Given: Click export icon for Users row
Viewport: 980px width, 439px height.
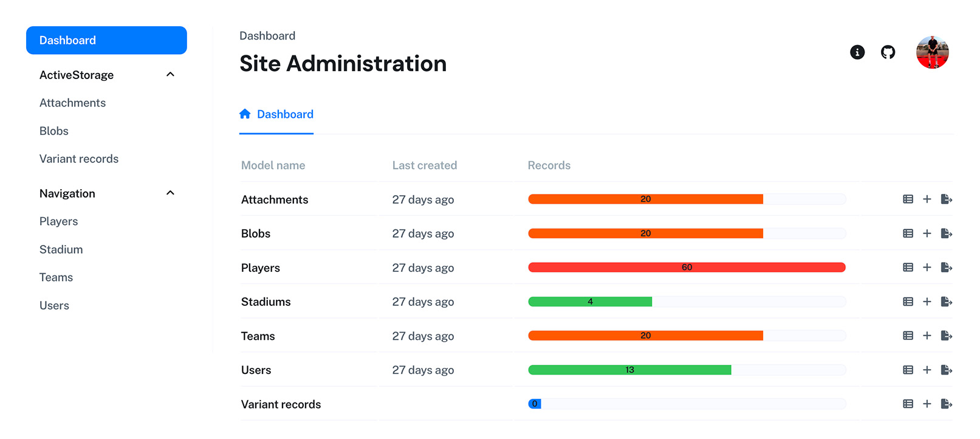Looking at the screenshot, I should (946, 370).
